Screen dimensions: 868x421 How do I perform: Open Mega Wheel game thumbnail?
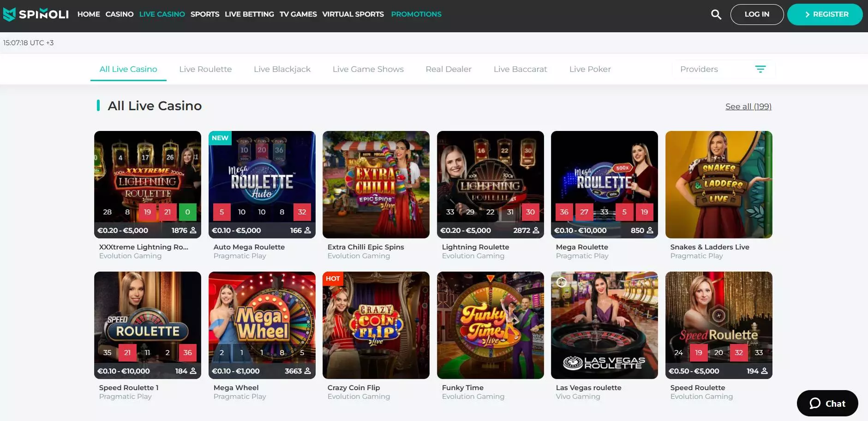pos(262,325)
